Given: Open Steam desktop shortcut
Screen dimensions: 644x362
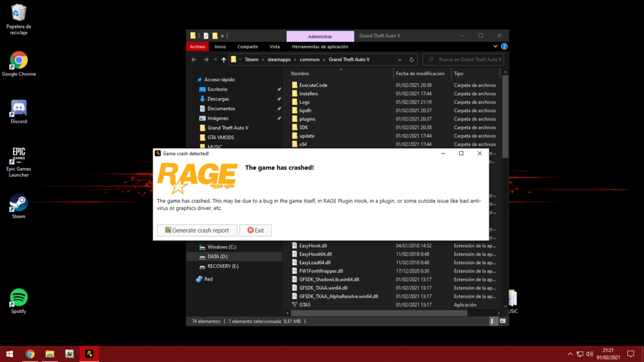Looking at the screenshot, I should (x=19, y=206).
